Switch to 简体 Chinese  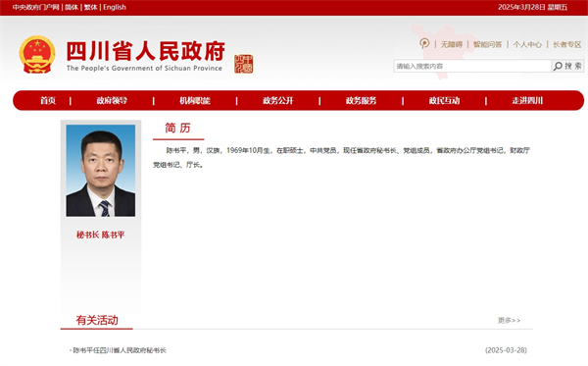pos(72,7)
